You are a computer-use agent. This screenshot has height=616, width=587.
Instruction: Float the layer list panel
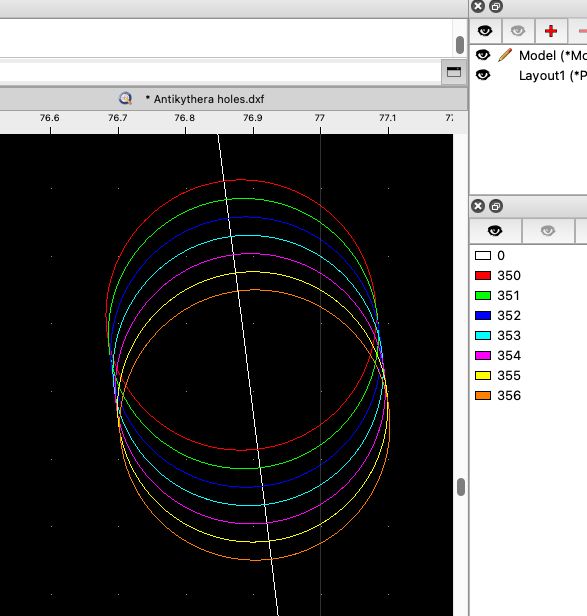pos(496,206)
